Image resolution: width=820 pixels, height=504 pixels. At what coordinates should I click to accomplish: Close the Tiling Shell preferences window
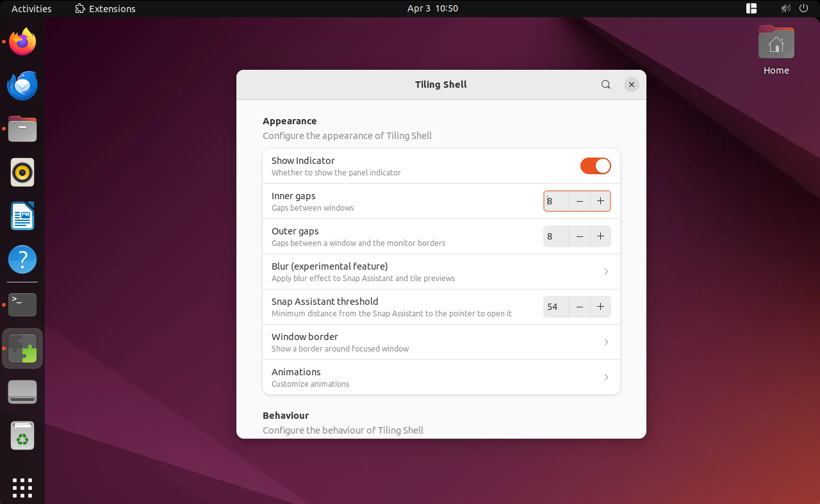click(632, 85)
